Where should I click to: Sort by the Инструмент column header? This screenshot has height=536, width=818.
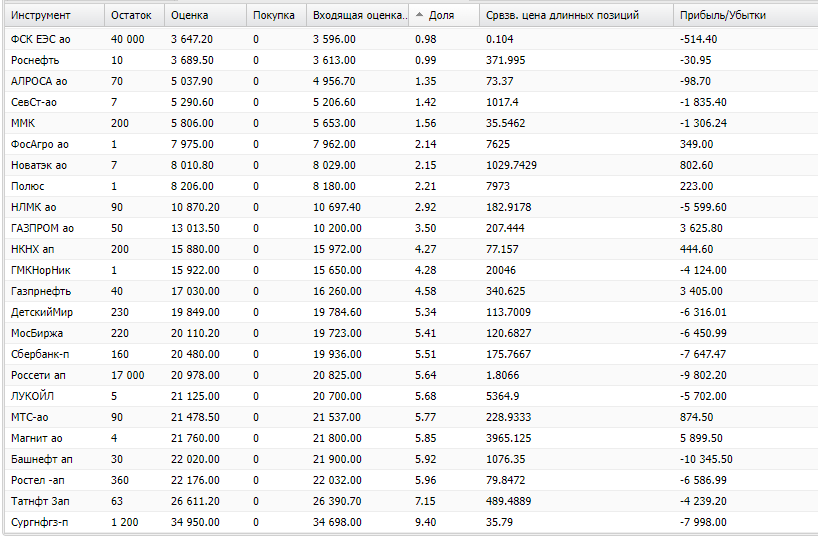tap(55, 15)
